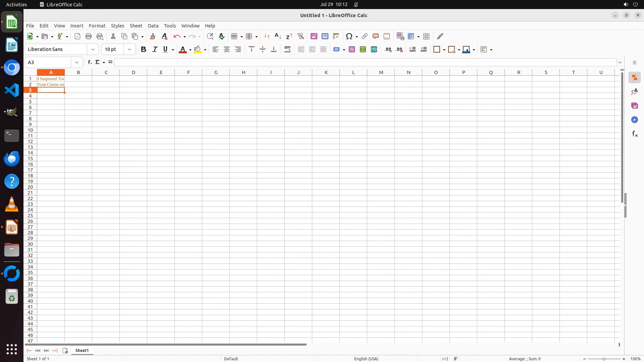Toggle Bold formatting
Image resolution: width=644 pixels, height=362 pixels.
coord(144,50)
